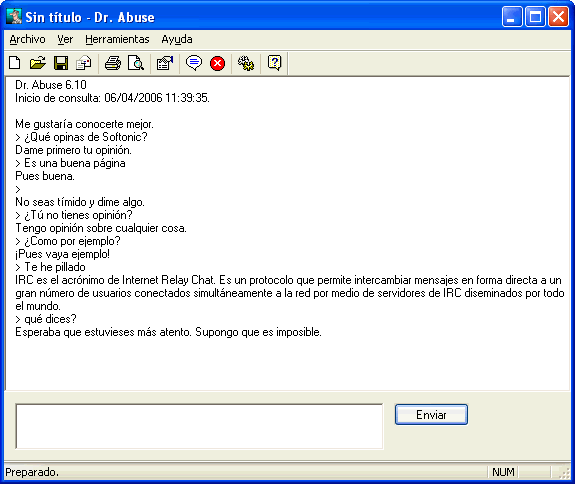Open a file with the folder icon
575x484 pixels.
click(38, 63)
